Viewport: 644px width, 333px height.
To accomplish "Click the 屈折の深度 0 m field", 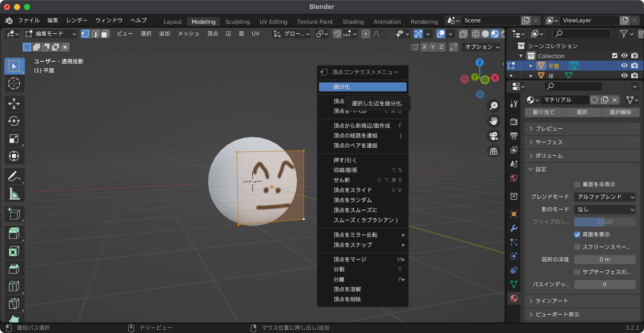I will pyautogui.click(x=605, y=259).
